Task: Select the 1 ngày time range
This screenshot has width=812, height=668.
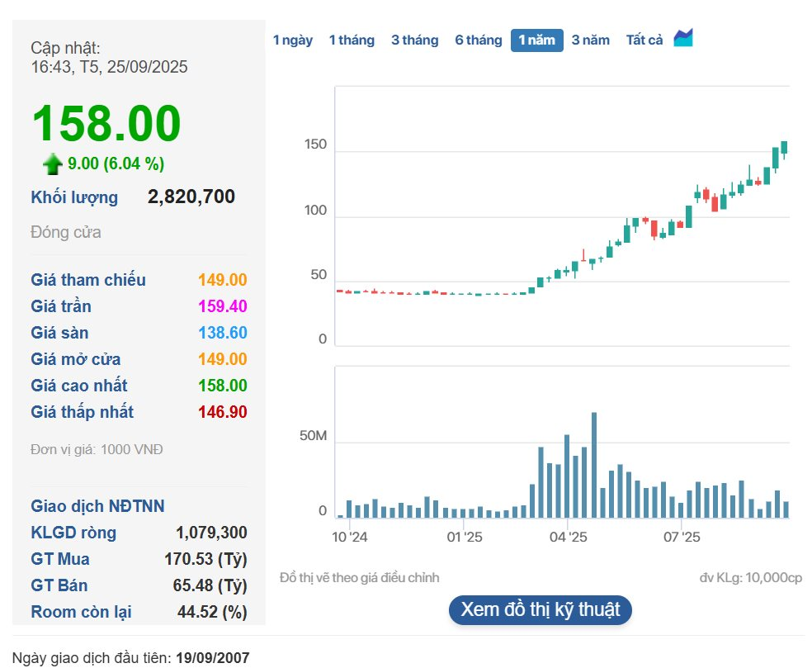Action: coord(293,40)
